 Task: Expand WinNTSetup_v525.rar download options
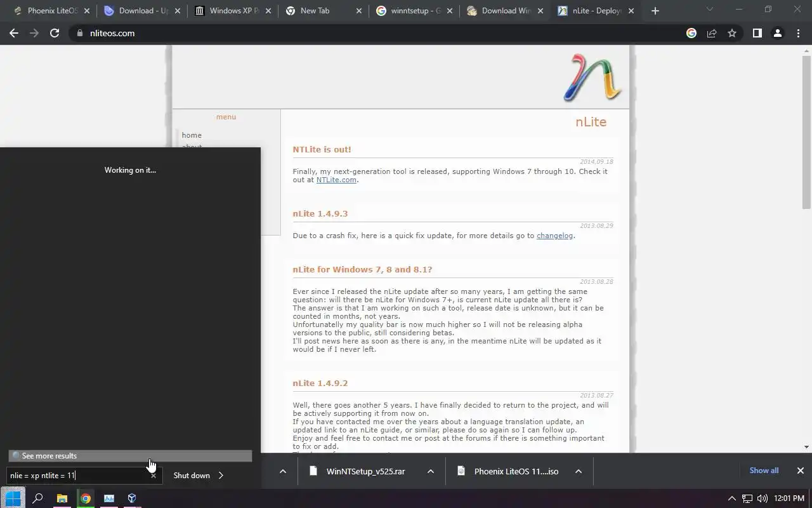[431, 471]
